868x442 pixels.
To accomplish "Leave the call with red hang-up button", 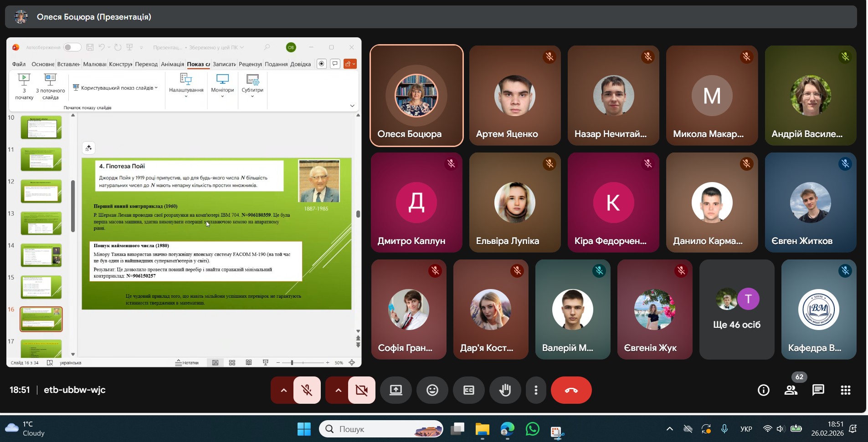I will tap(571, 390).
